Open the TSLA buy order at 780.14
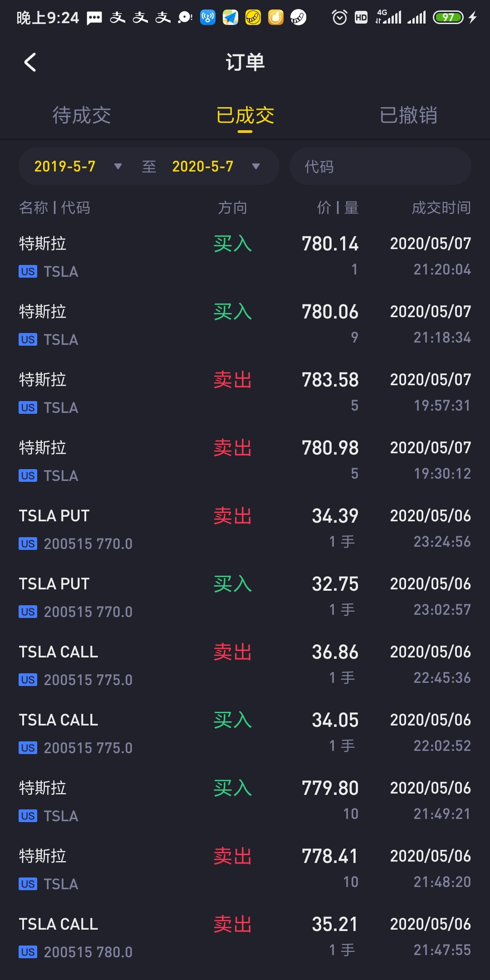The image size is (490, 980). (x=245, y=256)
